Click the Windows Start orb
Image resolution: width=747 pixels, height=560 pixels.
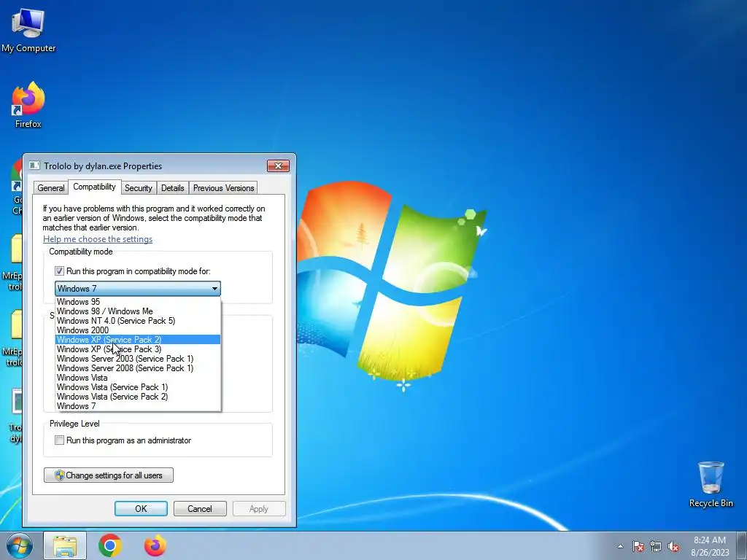coord(19,545)
